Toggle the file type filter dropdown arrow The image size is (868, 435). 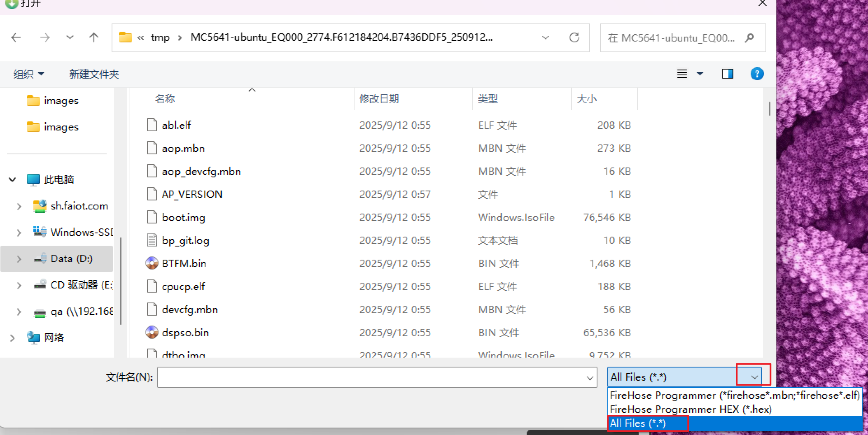(x=754, y=377)
